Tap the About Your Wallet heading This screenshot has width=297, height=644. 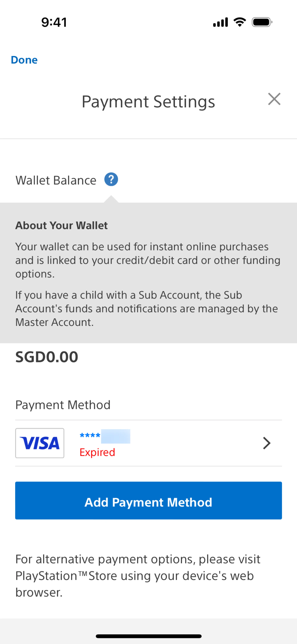[62, 225]
